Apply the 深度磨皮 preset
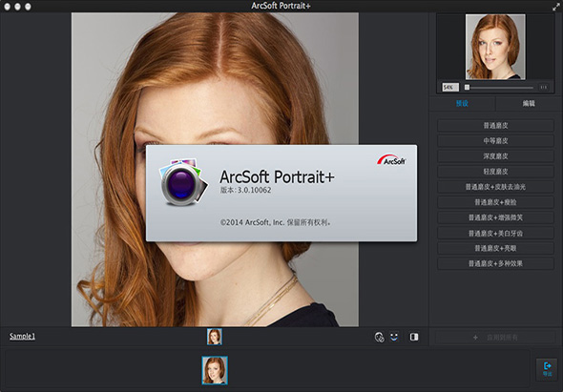563x392 pixels. tap(495, 156)
